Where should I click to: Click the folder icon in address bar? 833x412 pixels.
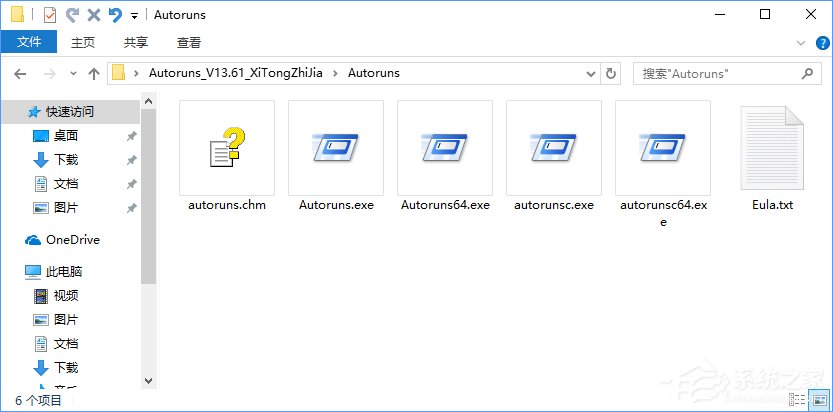tap(118, 73)
